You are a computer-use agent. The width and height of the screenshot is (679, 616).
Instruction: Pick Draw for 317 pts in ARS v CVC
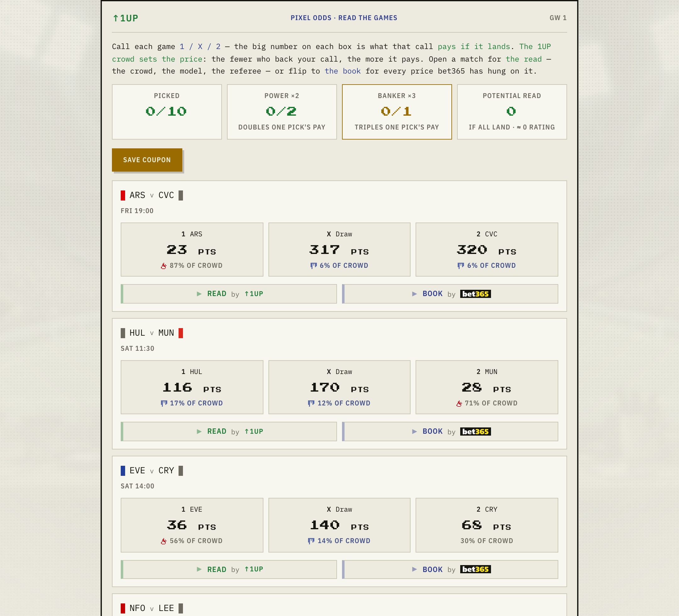point(339,250)
